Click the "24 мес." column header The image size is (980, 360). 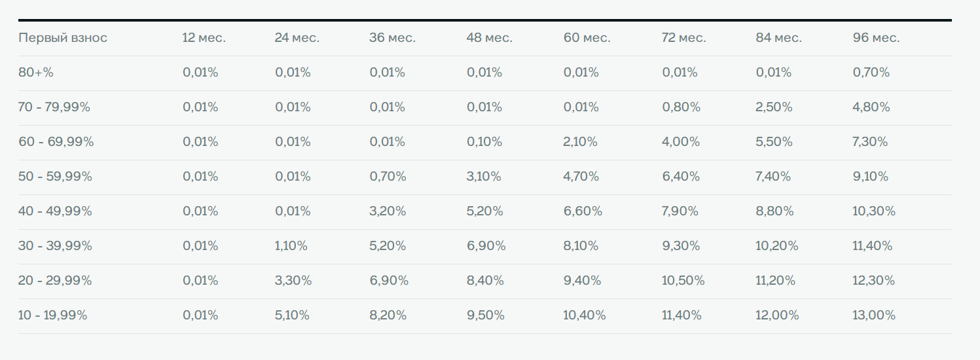pyautogui.click(x=297, y=38)
